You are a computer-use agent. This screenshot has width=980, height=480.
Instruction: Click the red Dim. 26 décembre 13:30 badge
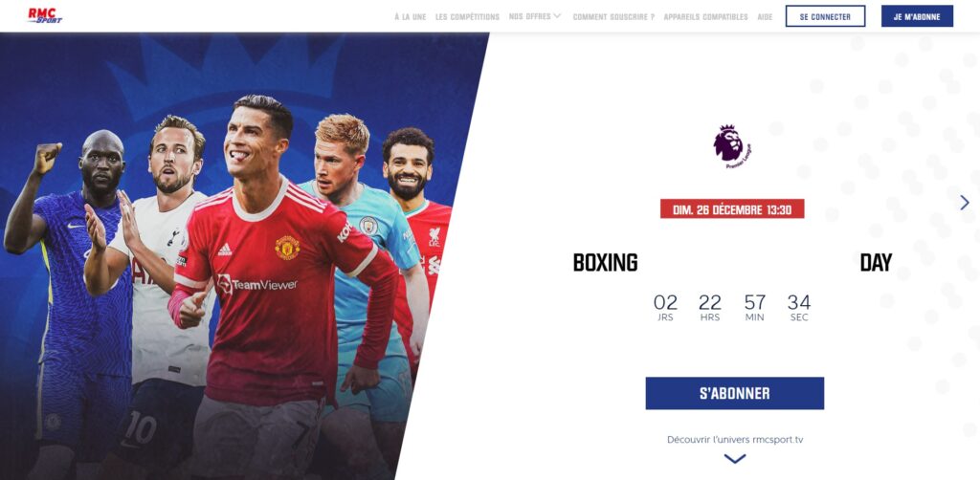pos(732,209)
